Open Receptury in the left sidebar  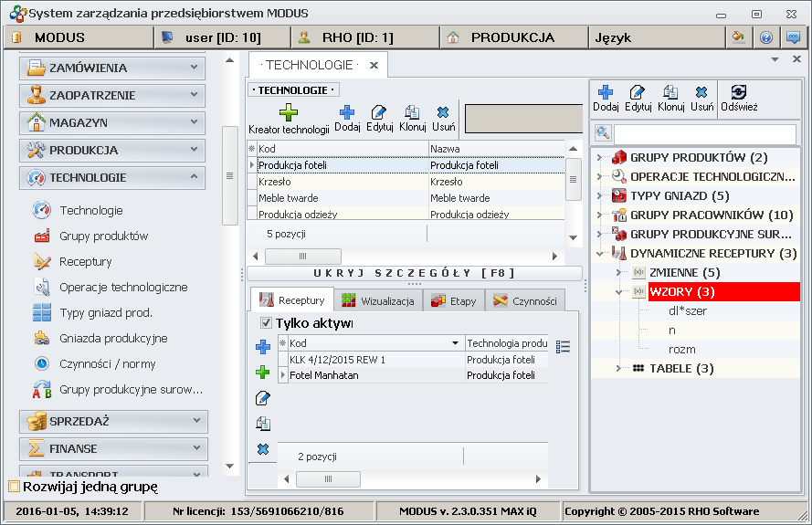(x=86, y=261)
